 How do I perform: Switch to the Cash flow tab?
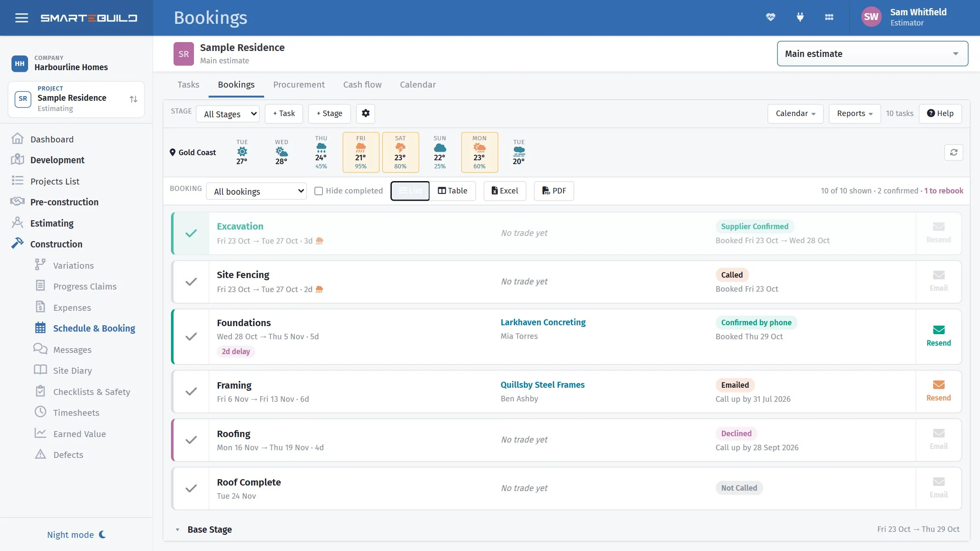point(362,85)
